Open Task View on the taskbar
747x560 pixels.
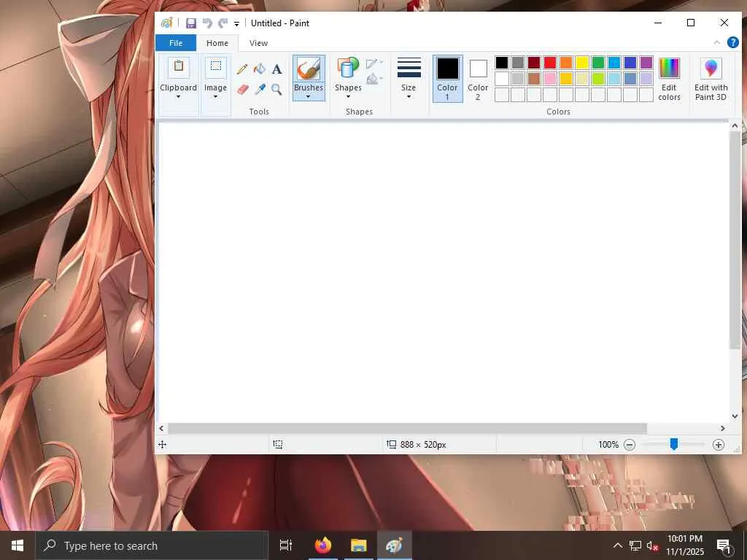click(286, 545)
